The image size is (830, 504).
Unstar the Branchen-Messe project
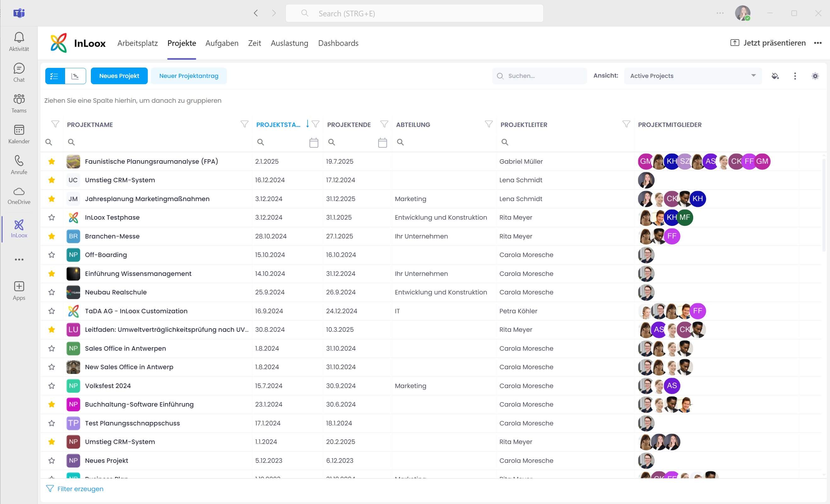point(52,236)
